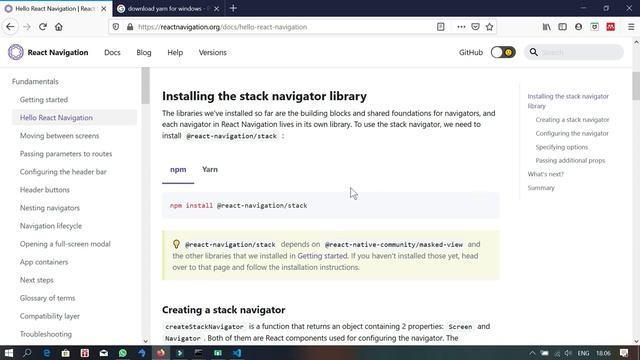Open Getting started in sidebar
This screenshot has width=640, height=360.
point(44,100)
